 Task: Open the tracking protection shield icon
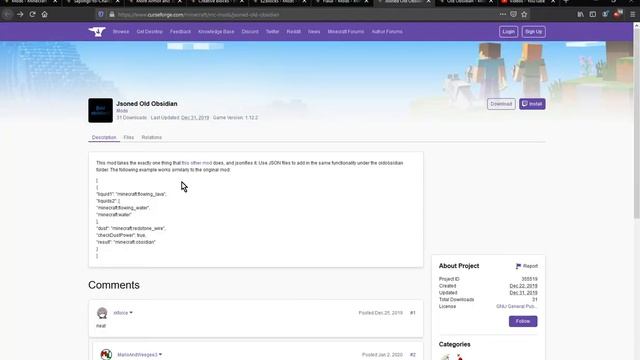[101, 14]
